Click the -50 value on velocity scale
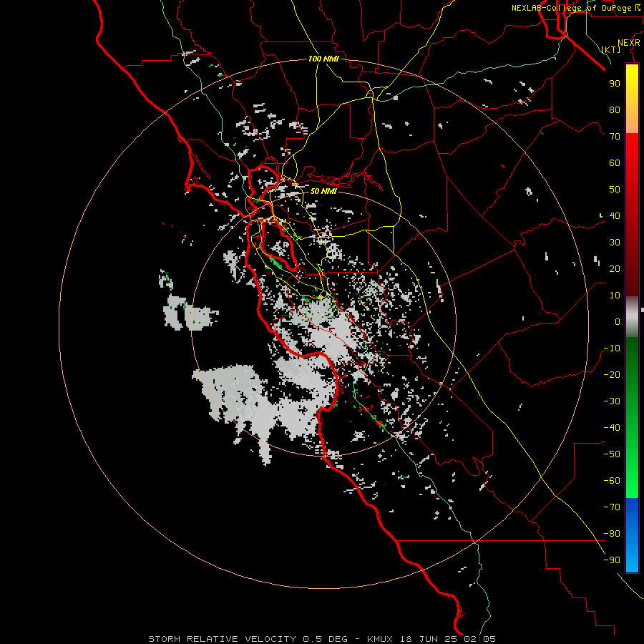Image resolution: width=644 pixels, height=644 pixels. [x=612, y=454]
